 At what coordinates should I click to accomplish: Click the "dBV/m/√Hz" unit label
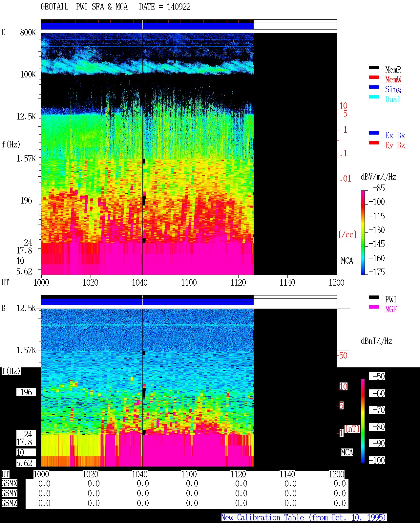tap(379, 177)
